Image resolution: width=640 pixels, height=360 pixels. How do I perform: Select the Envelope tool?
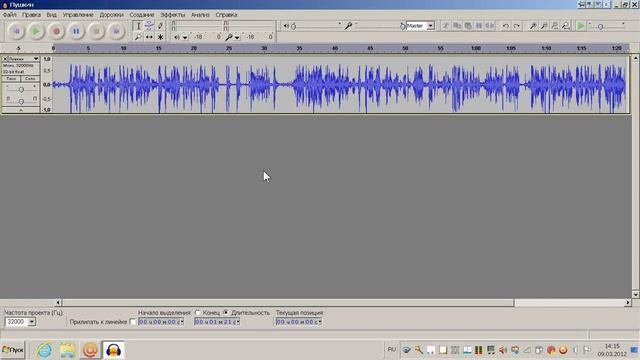tap(149, 26)
